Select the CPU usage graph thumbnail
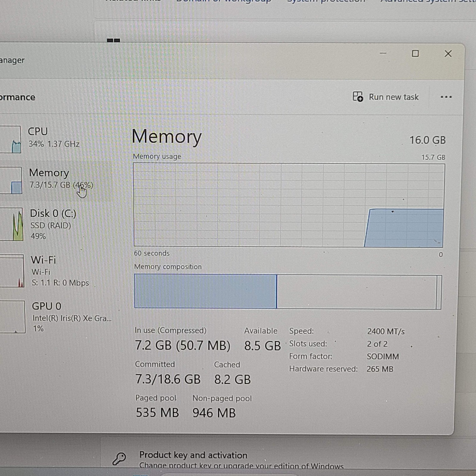Image resolution: width=476 pixels, height=476 pixels. click(10, 139)
